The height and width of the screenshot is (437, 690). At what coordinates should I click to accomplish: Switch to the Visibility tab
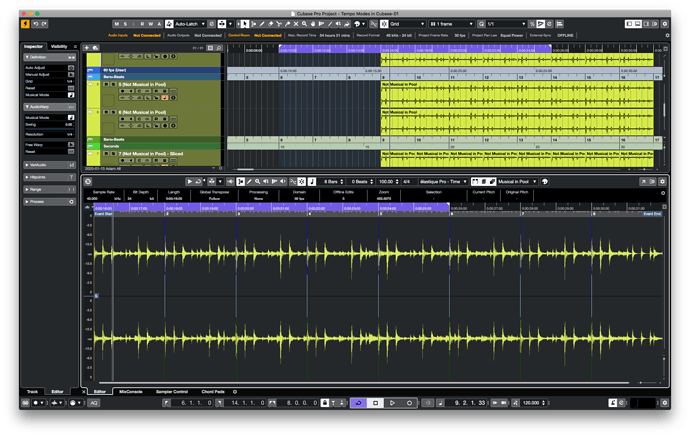click(x=60, y=46)
